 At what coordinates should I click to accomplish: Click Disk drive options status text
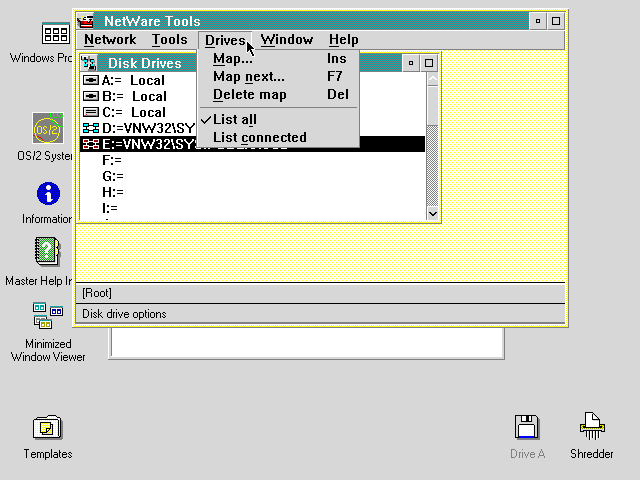(124, 314)
